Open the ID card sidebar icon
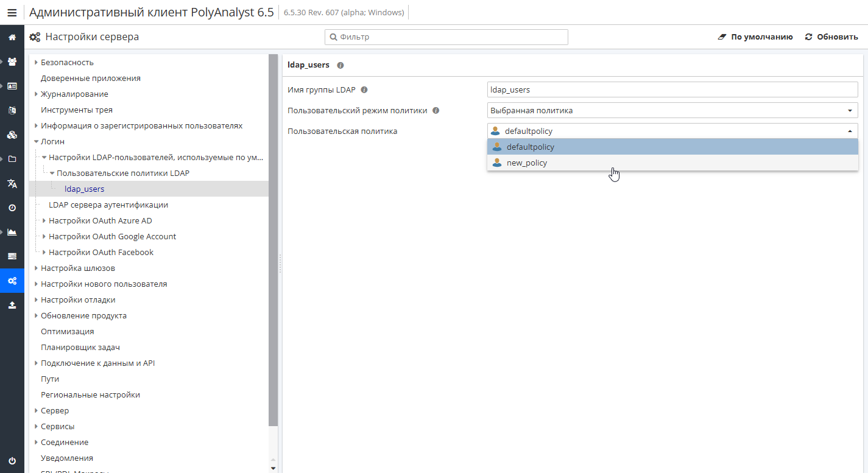Image resolution: width=868 pixels, height=473 pixels. tap(12, 86)
